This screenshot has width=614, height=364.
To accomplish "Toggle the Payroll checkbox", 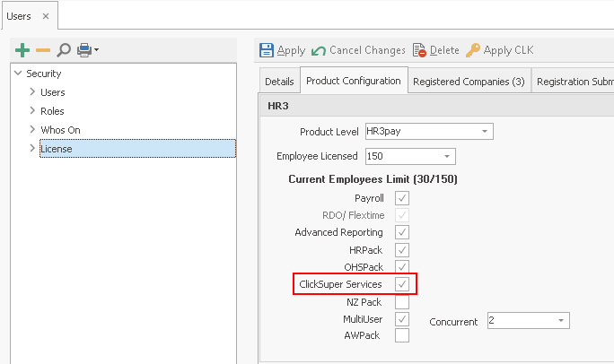I will tap(402, 198).
